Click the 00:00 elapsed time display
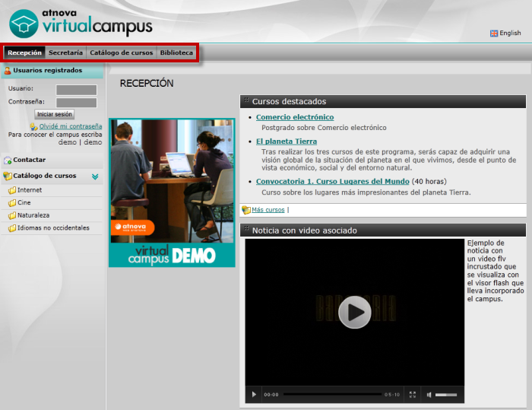Viewport: 532px width, 410px height. coord(271,395)
